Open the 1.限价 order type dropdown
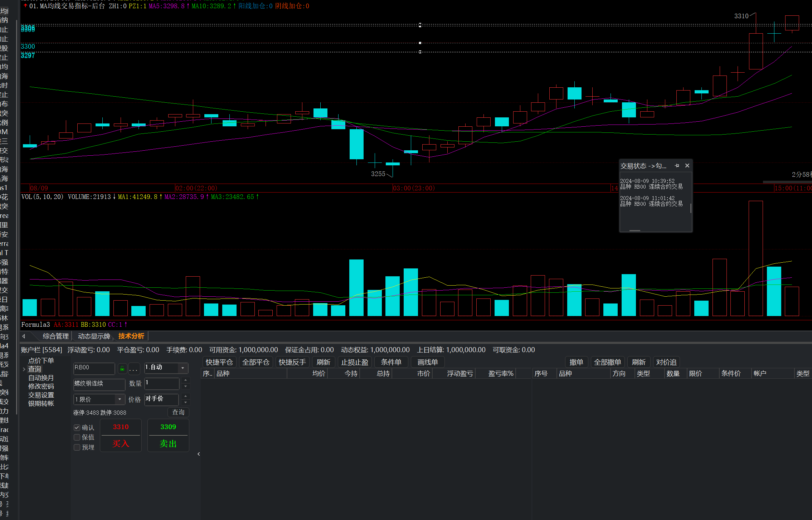The image size is (812, 520). (x=120, y=399)
